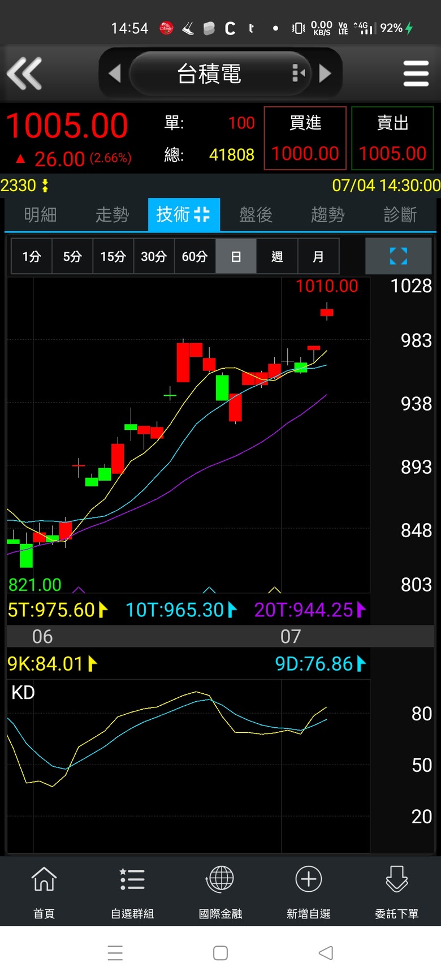
Task: Switch to the 診斷 tab
Action: (400, 215)
